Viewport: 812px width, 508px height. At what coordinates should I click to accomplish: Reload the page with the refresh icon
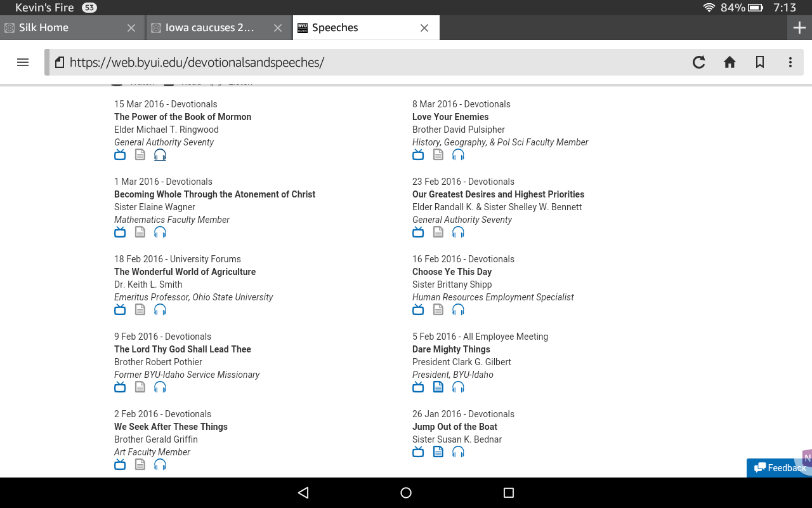click(x=698, y=62)
